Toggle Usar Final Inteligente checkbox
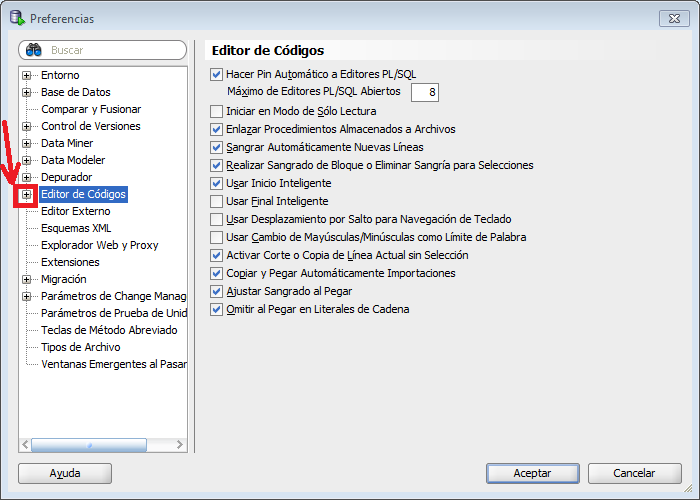 point(217,201)
